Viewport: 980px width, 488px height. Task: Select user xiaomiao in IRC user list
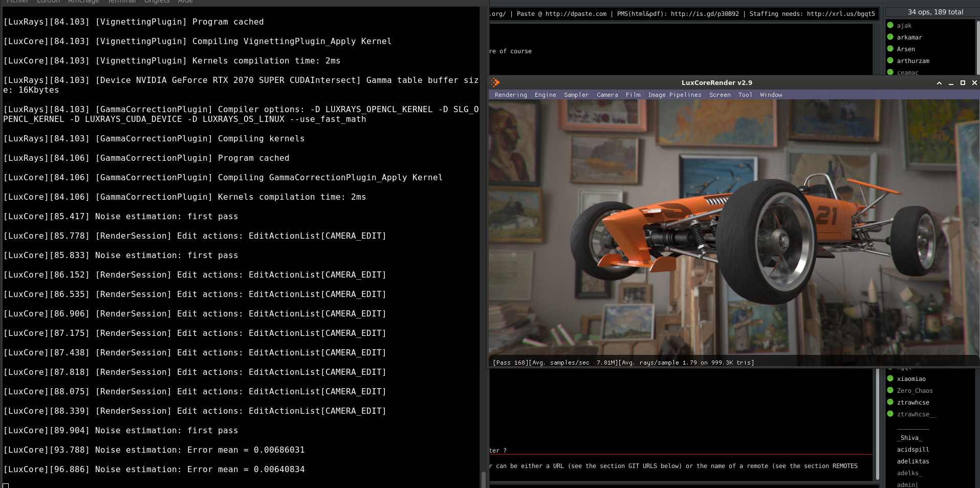[911, 379]
